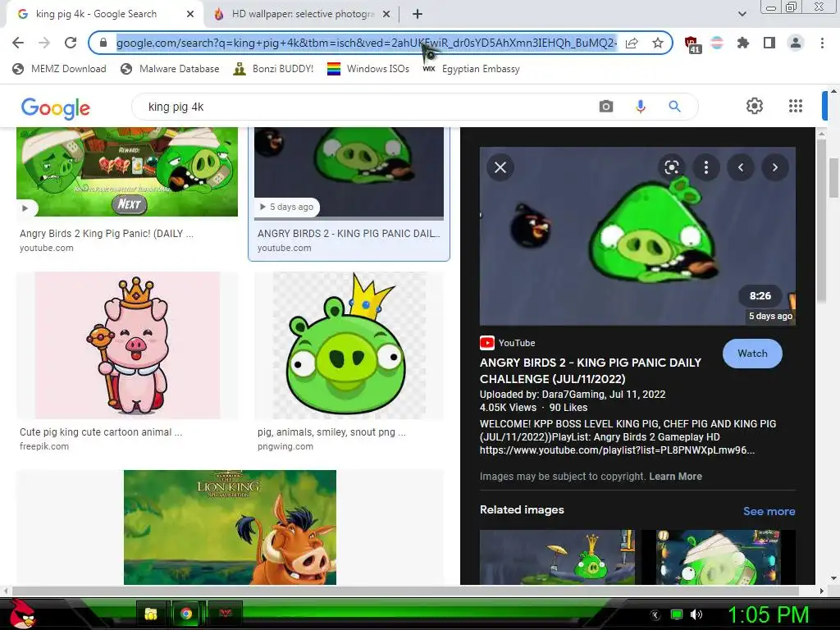View site info via the address bar lock icon
The height and width of the screenshot is (630, 840).
click(x=103, y=43)
